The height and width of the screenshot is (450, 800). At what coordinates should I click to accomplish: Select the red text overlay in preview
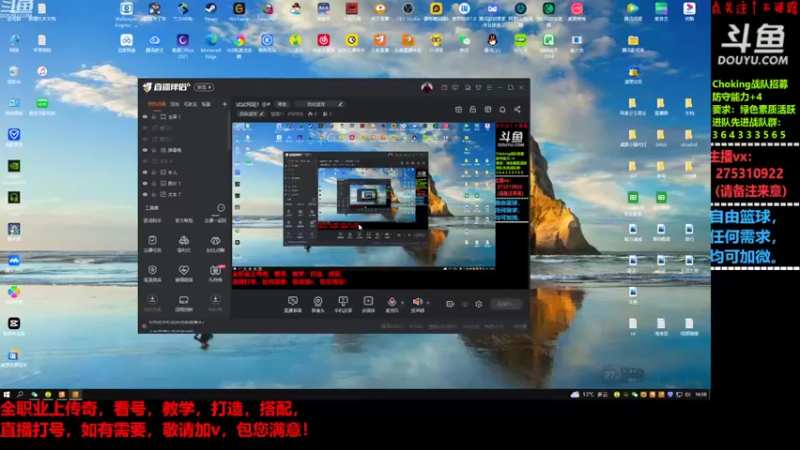coord(289,278)
